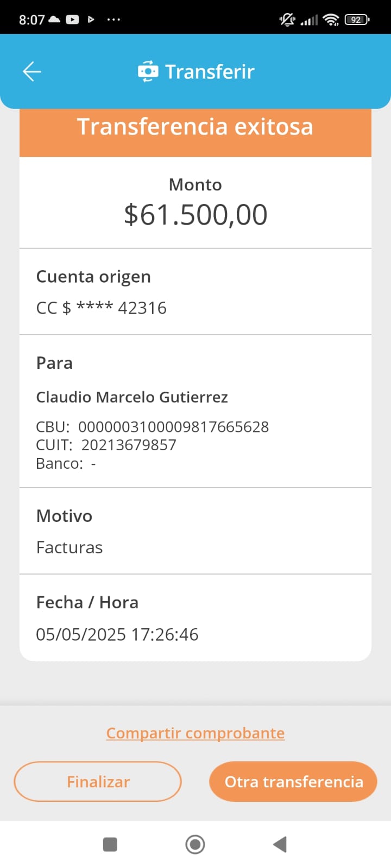Tap the muted bell icon in status bar

pos(287,20)
